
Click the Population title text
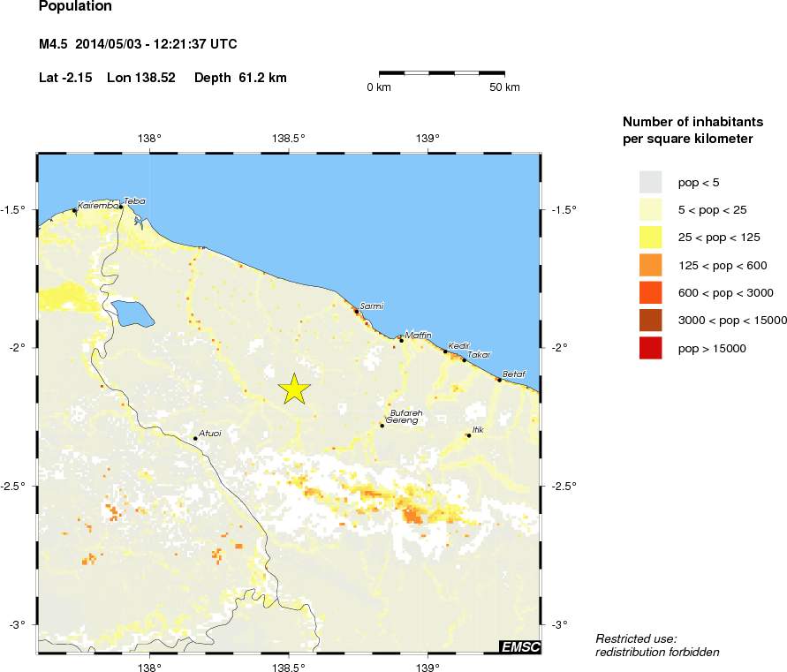pos(76,7)
